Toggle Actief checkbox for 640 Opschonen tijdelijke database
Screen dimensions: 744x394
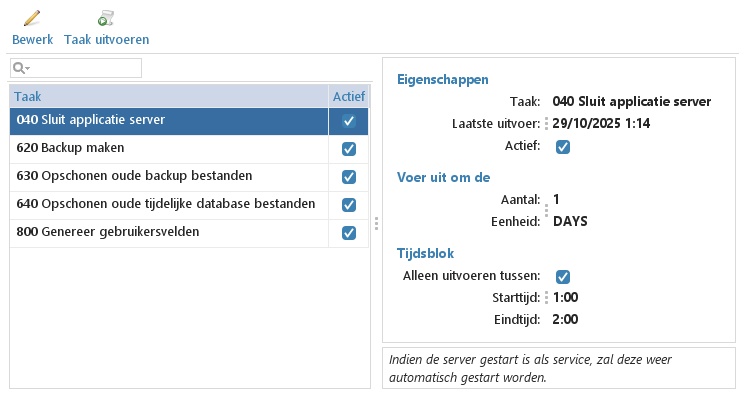pos(349,205)
